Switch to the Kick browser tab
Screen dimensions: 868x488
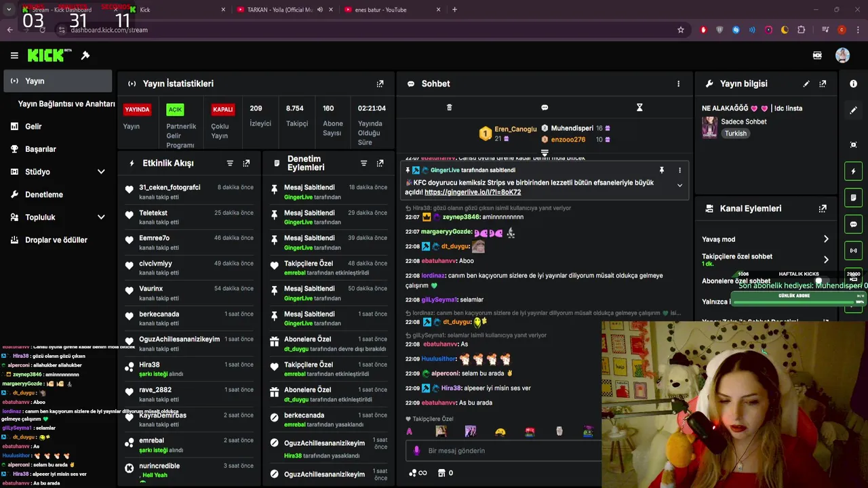coord(178,9)
